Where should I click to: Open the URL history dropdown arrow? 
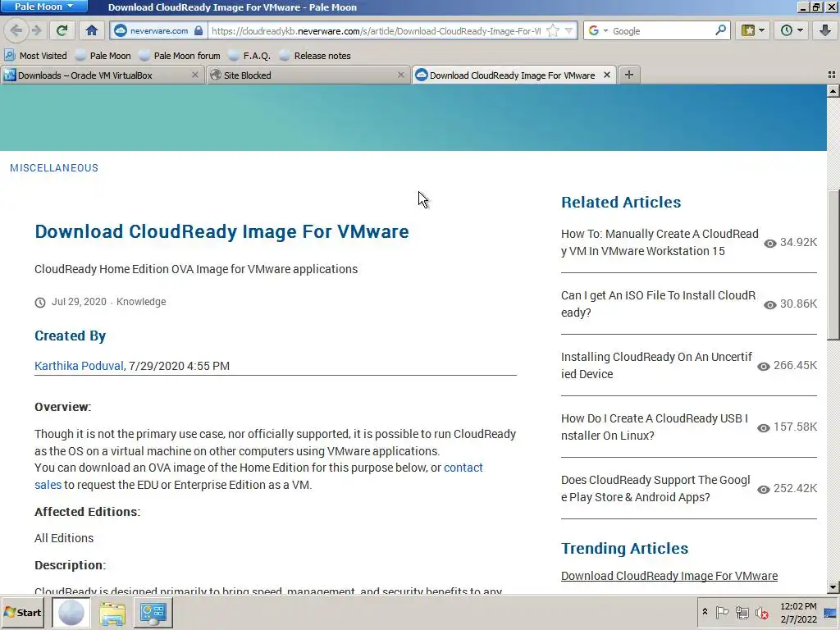click(x=569, y=30)
